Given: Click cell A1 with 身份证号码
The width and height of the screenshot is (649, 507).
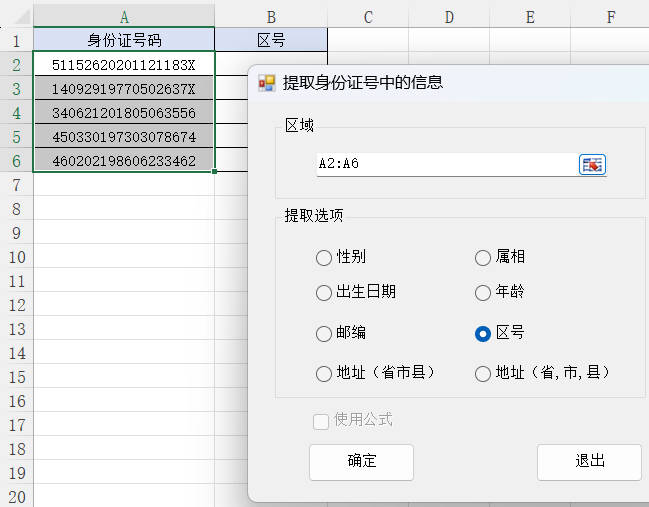Looking at the screenshot, I should pyautogui.click(x=123, y=40).
